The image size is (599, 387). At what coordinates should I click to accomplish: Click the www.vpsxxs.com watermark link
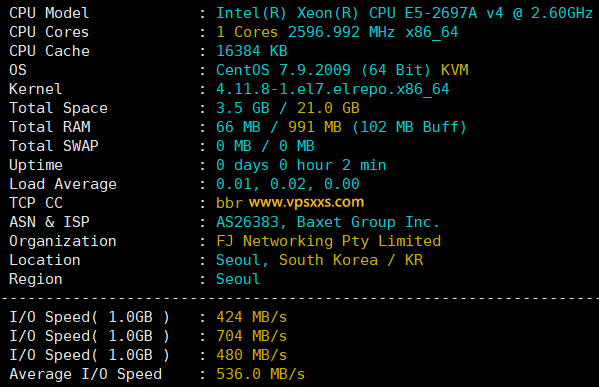pyautogui.click(x=306, y=202)
